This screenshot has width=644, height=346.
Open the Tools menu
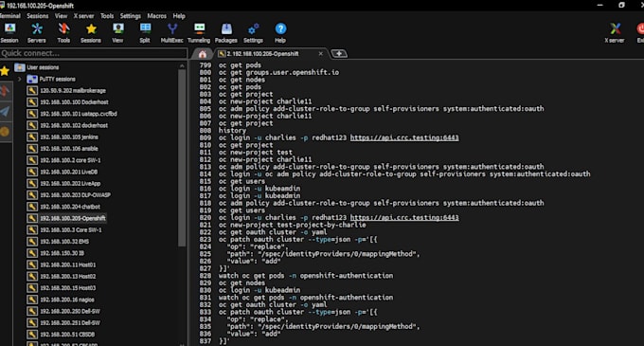click(x=107, y=16)
